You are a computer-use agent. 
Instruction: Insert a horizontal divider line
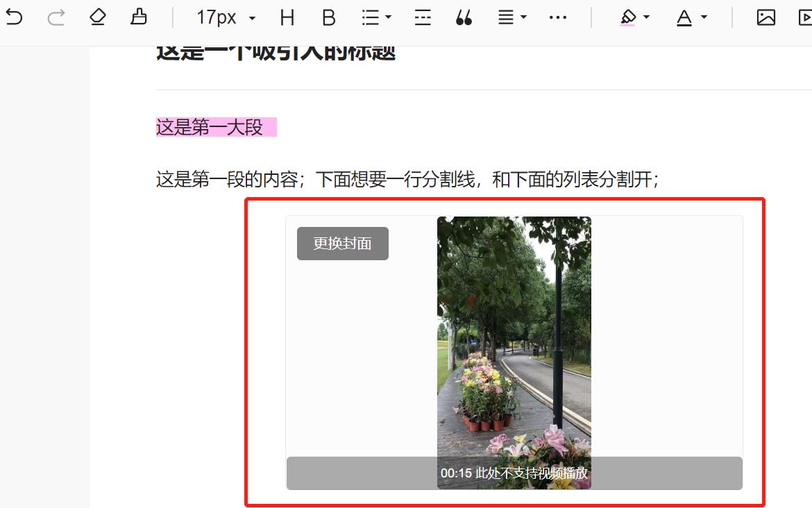(x=422, y=17)
